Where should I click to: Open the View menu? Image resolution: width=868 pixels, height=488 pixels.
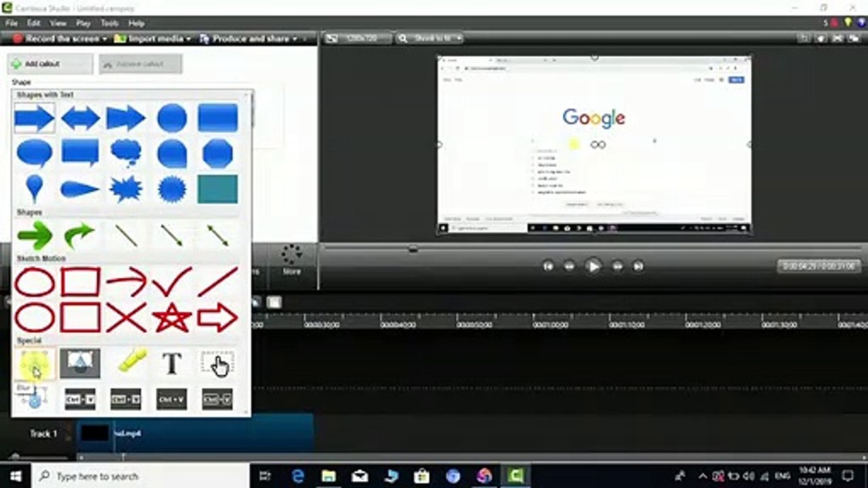coord(58,23)
